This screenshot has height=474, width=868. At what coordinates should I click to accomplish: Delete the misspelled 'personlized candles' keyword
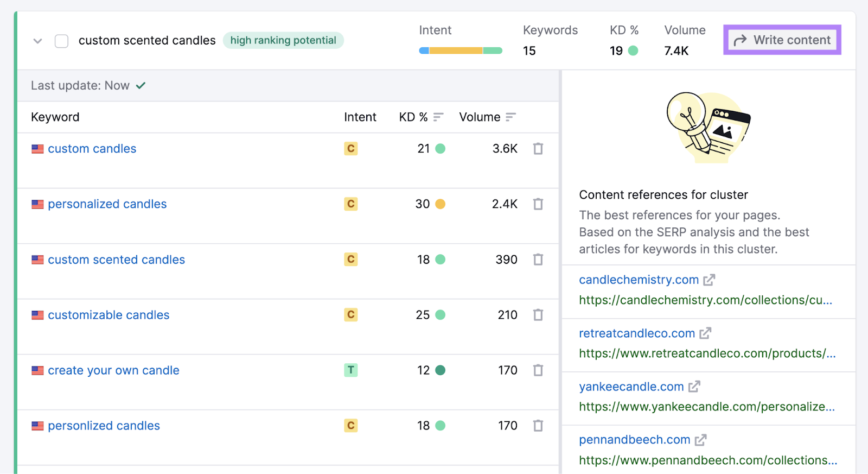pyautogui.click(x=538, y=426)
